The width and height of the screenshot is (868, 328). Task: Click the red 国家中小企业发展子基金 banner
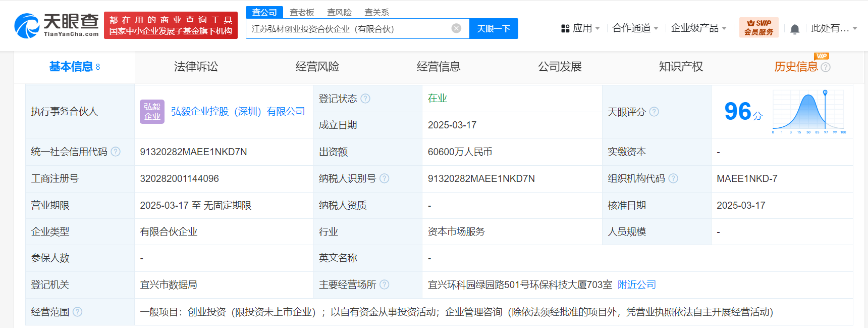pyautogui.click(x=171, y=25)
